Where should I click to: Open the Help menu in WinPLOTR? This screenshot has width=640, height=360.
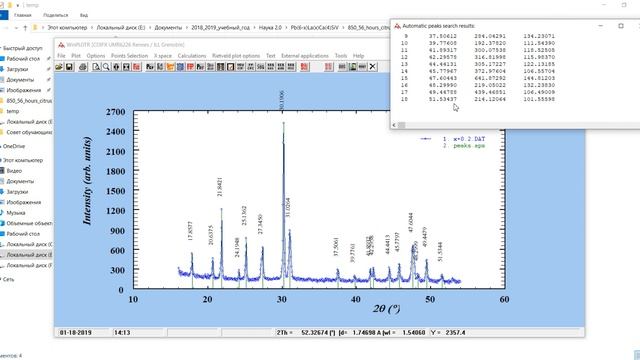click(x=358, y=56)
